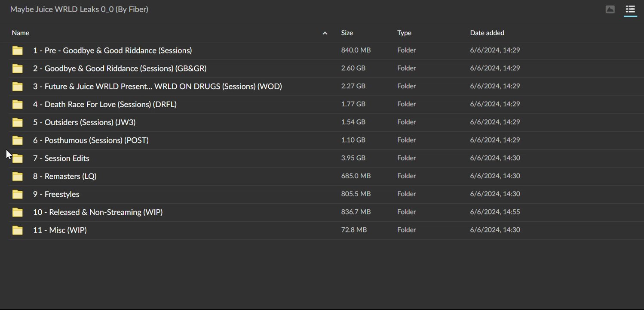Click folder icon for Remasters (LQ)
Screen dimensions: 644x310
18,176
